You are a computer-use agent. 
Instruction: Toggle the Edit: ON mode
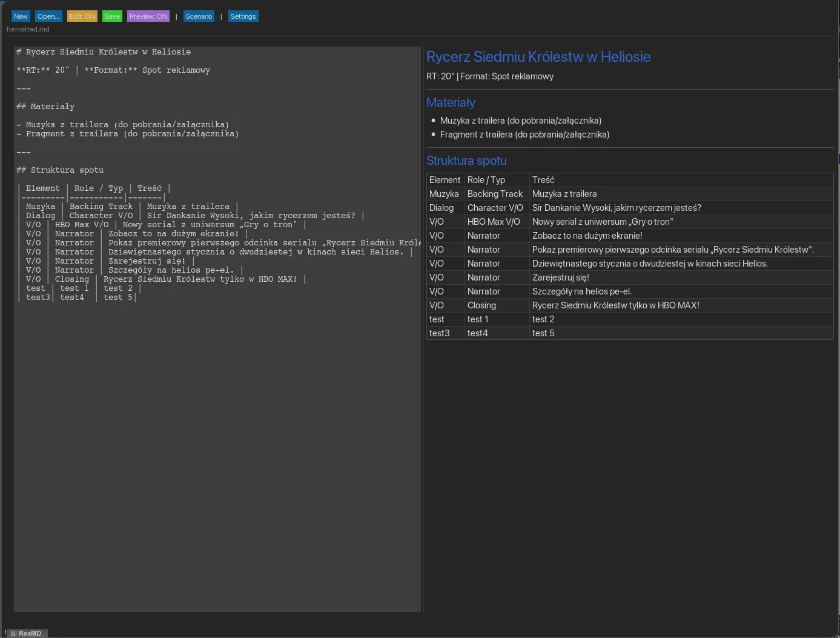click(x=82, y=16)
